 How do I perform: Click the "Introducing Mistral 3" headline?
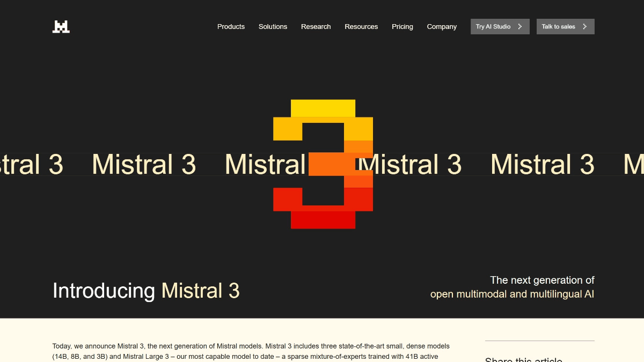pos(145,291)
